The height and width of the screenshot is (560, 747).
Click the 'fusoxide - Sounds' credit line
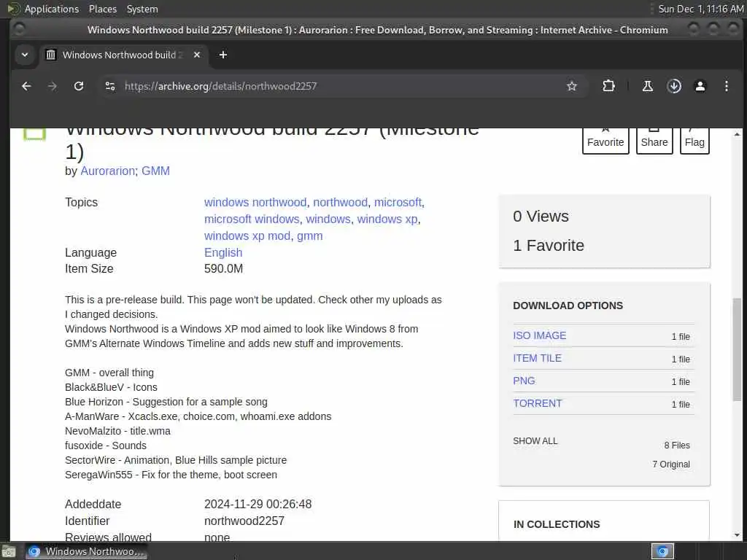coord(106,446)
